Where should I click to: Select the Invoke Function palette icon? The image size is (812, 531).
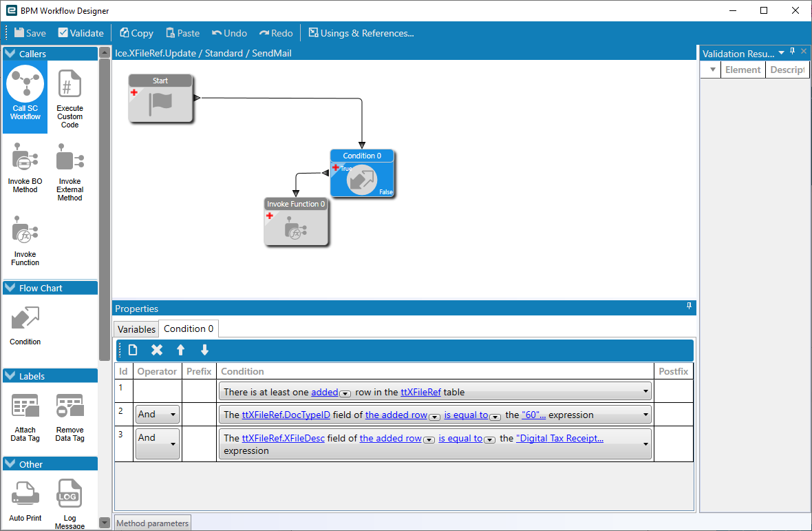[x=25, y=241]
